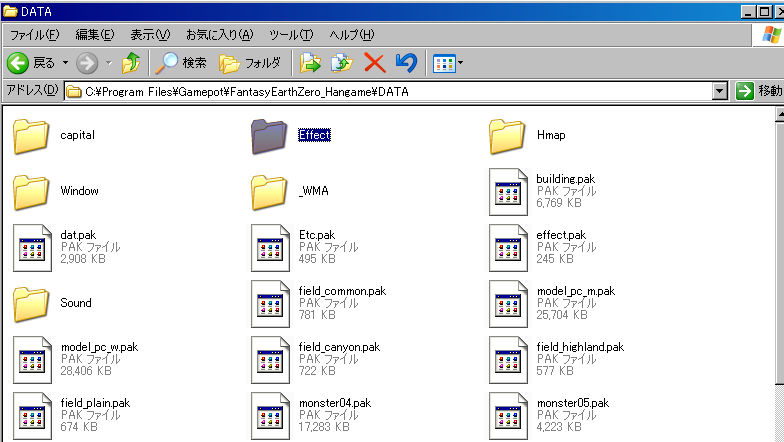Select the field_common.pak file icon
The width and height of the screenshot is (784, 442).
click(x=270, y=304)
